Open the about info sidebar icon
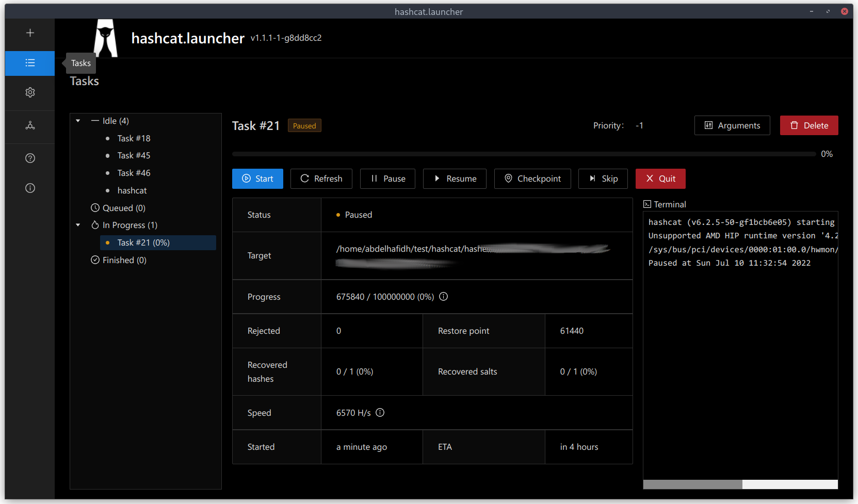 [x=30, y=188]
